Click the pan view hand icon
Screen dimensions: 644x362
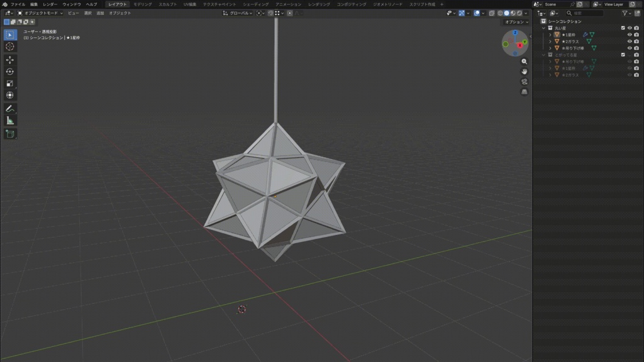coord(524,72)
